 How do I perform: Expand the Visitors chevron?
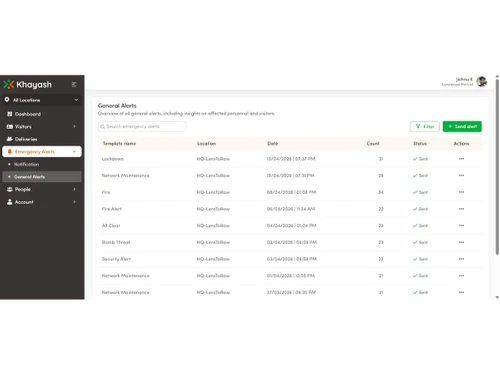point(74,127)
